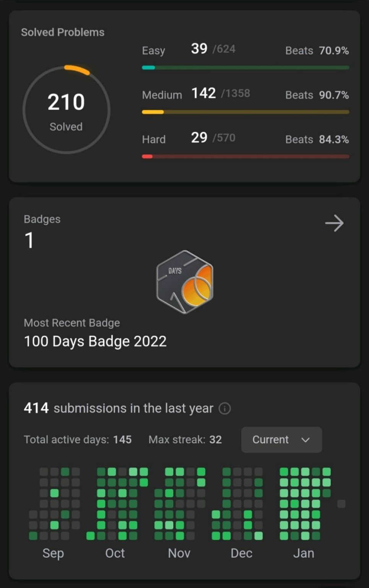
Task: Click the Sep month label in heatmap
Action: coord(53,553)
